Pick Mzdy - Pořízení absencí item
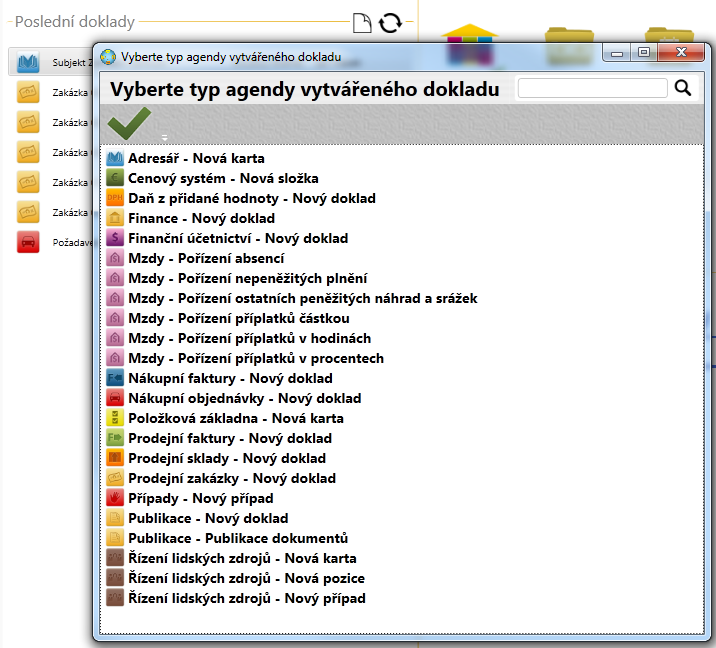 [x=206, y=258]
